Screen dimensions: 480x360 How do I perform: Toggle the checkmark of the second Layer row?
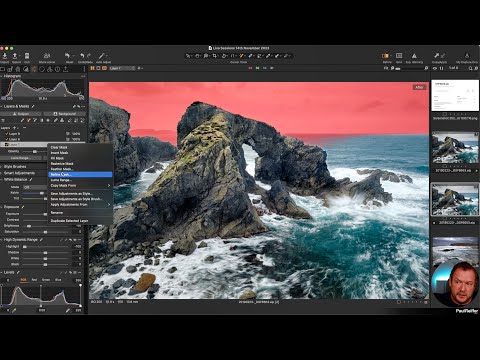click(6, 139)
